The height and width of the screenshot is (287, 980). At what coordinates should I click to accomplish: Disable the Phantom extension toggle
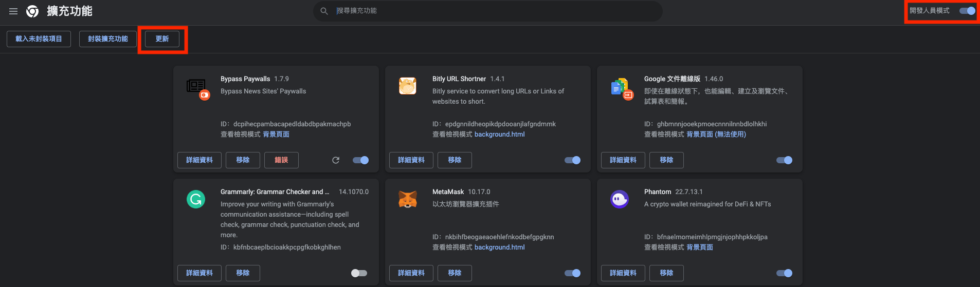pos(784,273)
